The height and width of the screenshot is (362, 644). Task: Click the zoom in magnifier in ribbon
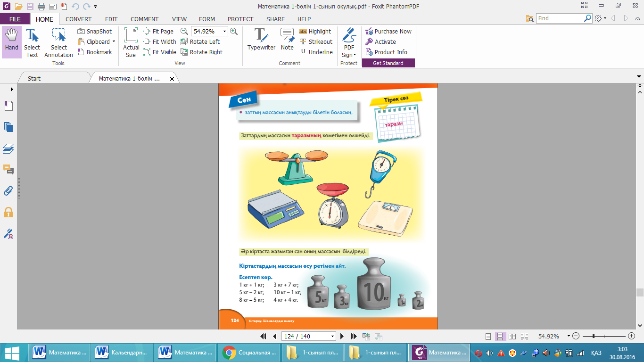tap(234, 32)
